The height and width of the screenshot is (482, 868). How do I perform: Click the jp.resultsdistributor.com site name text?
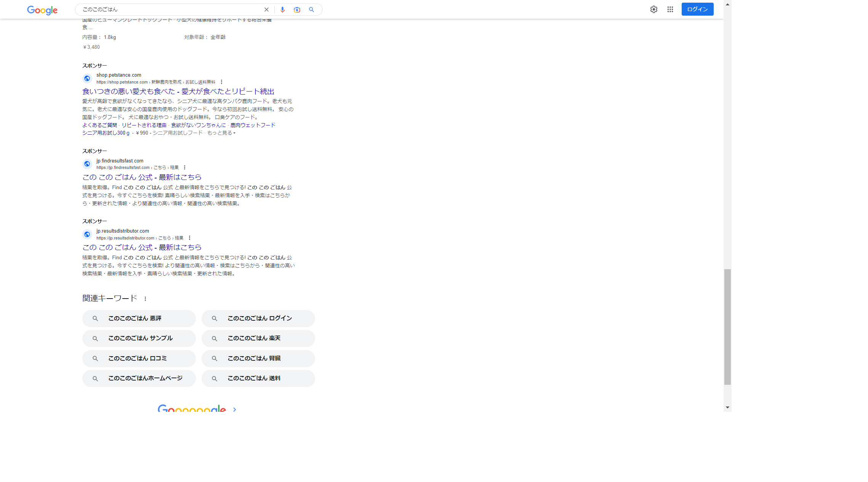click(122, 231)
